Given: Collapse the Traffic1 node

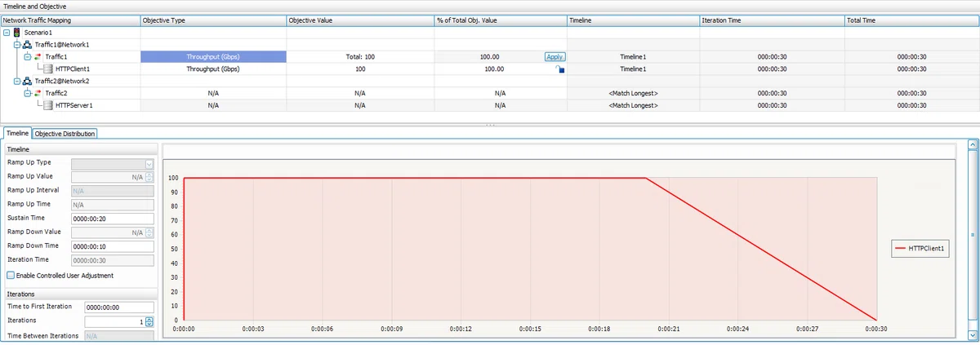Looking at the screenshot, I should click(x=27, y=56).
